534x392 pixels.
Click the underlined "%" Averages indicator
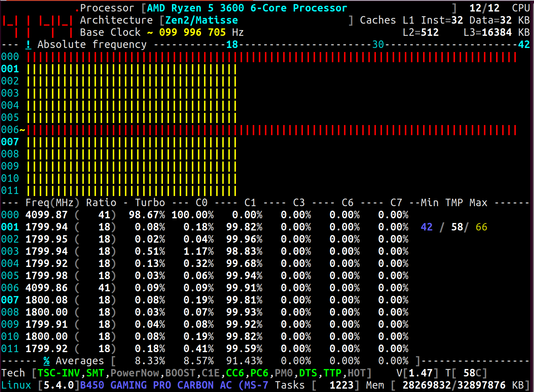pyautogui.click(x=47, y=361)
